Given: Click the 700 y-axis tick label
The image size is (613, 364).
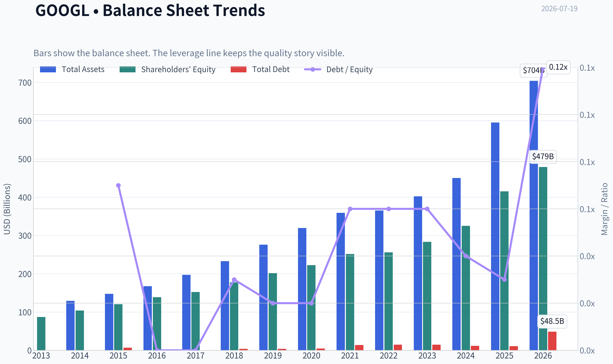Looking at the screenshot, I should (25, 83).
